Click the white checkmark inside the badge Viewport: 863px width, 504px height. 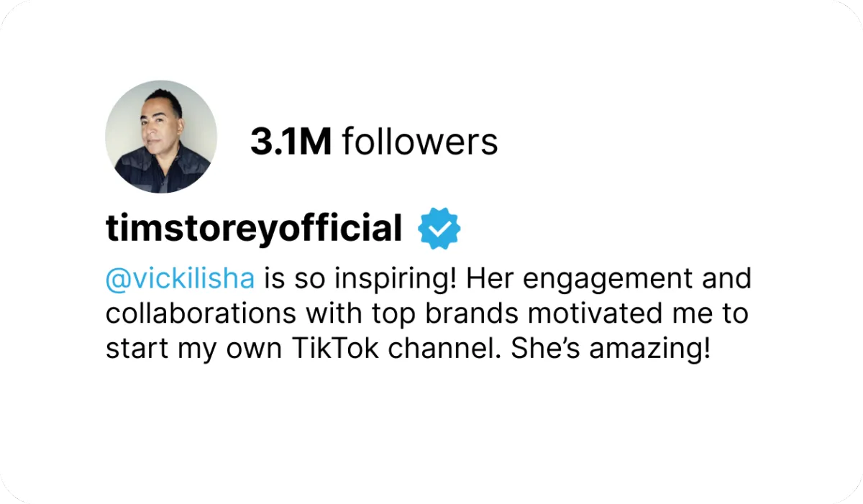tap(439, 229)
